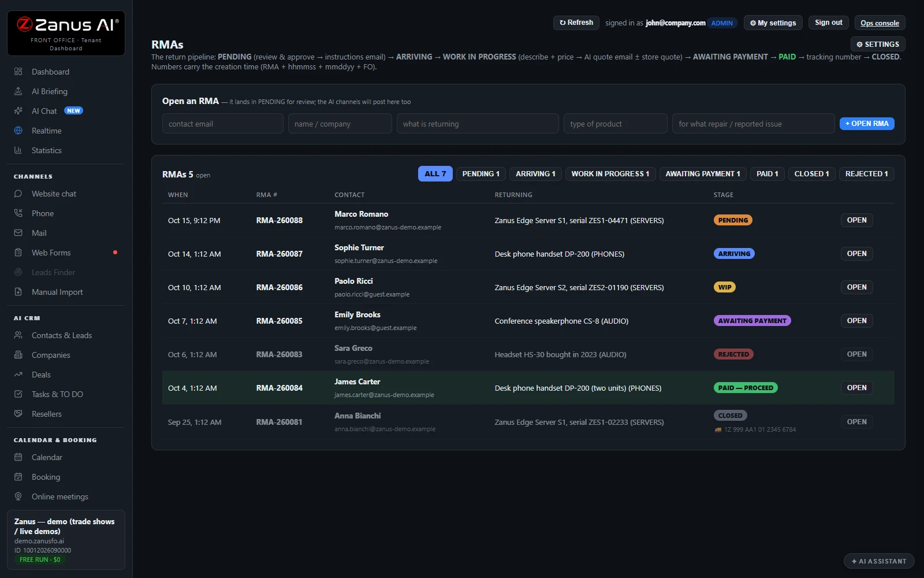
Task: Click the + OPEN RMA button
Action: [867, 124]
